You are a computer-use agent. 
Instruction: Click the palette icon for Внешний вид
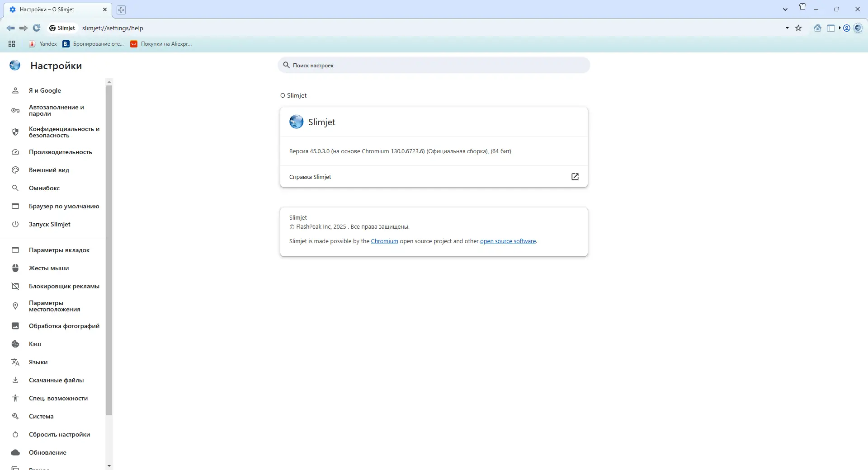pos(15,170)
